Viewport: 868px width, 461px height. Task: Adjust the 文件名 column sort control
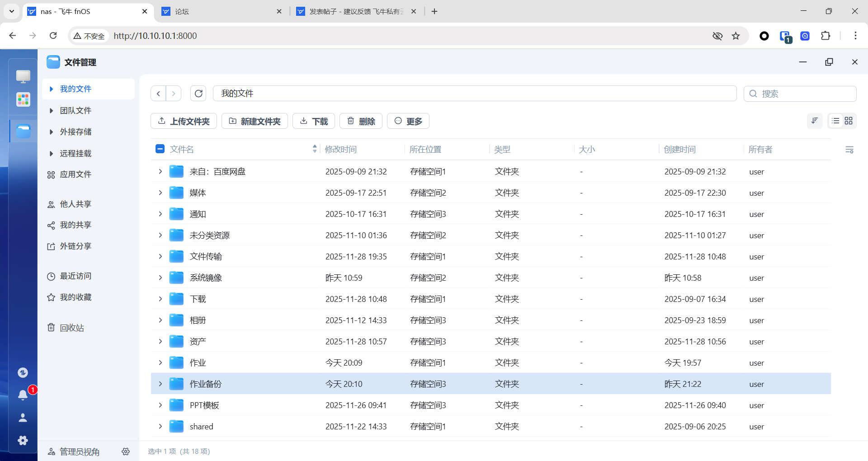(x=314, y=149)
